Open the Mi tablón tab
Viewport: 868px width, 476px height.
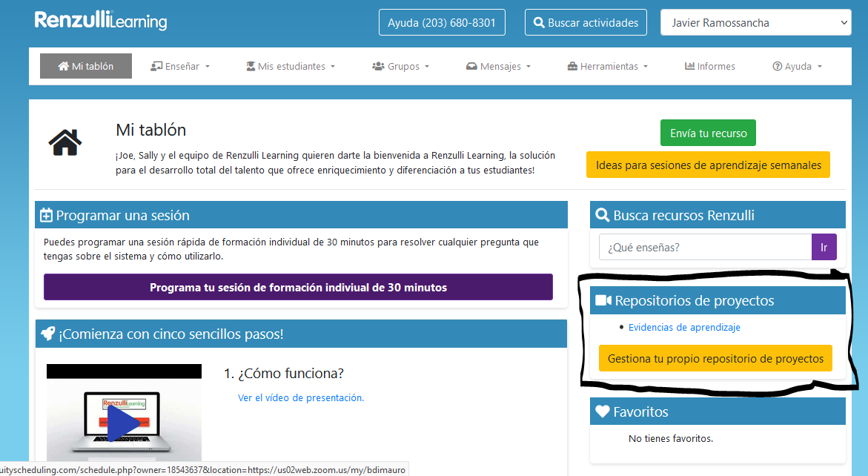coord(86,66)
